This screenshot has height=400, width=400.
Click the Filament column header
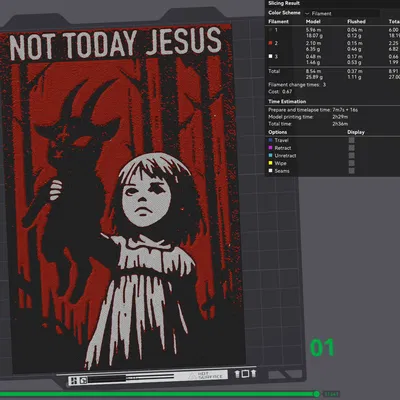[x=278, y=21]
